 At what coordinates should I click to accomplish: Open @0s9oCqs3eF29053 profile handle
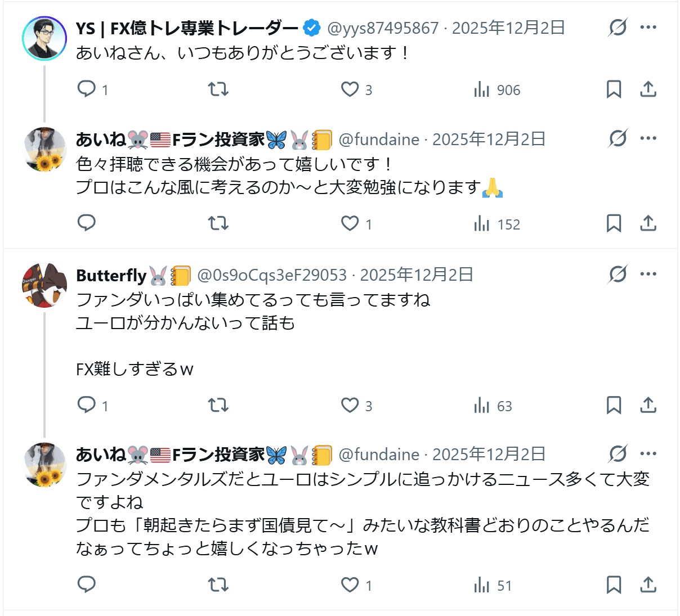[272, 275]
